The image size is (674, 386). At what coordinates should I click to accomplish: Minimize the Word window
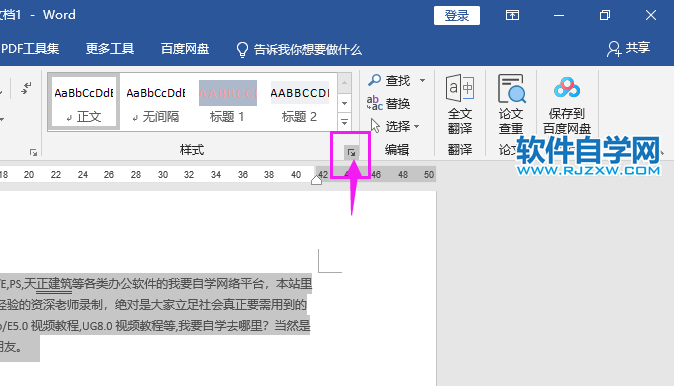pos(559,15)
